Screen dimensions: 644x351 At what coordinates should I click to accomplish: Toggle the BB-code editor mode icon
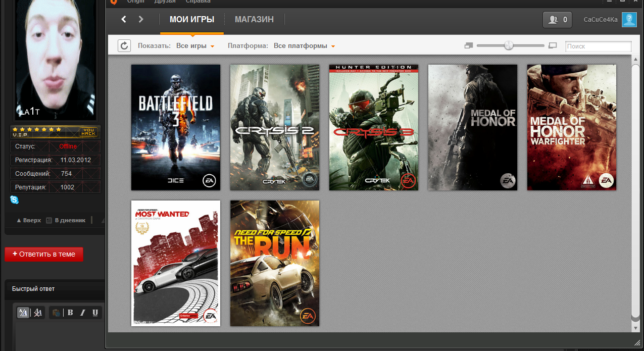(x=23, y=313)
